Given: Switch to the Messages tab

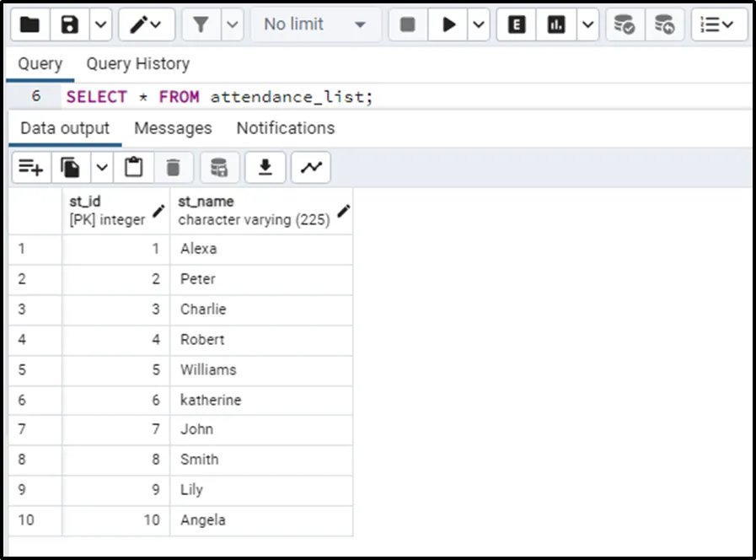Looking at the screenshot, I should tap(173, 128).
